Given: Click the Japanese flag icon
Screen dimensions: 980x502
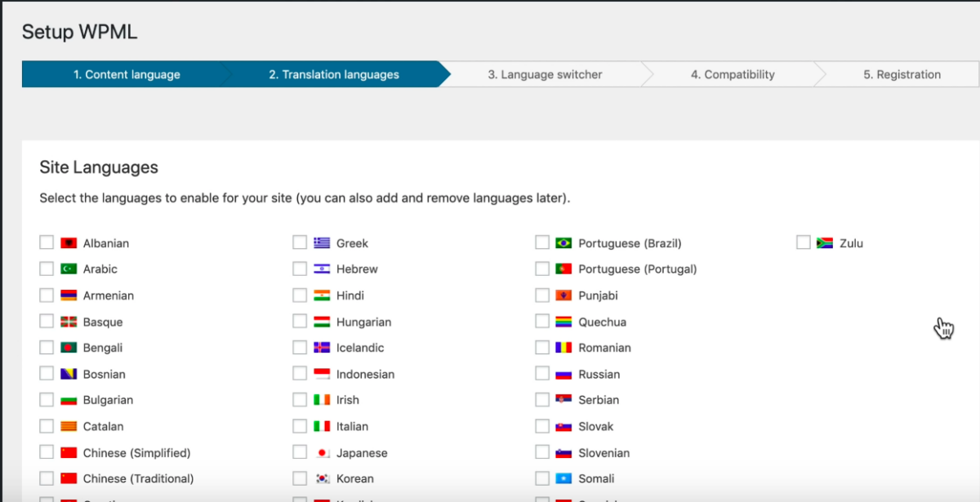Looking at the screenshot, I should coord(321,452).
